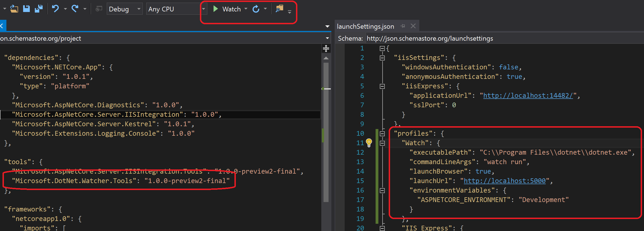
Task: Open the redo history dropdown arrow
Action: pos(85,9)
